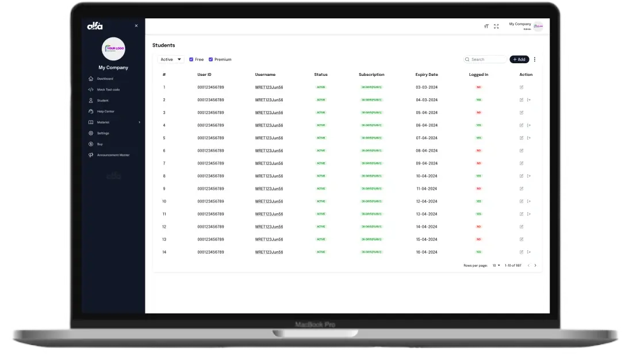Edit the student expiring 16-04-2024

coord(521,252)
